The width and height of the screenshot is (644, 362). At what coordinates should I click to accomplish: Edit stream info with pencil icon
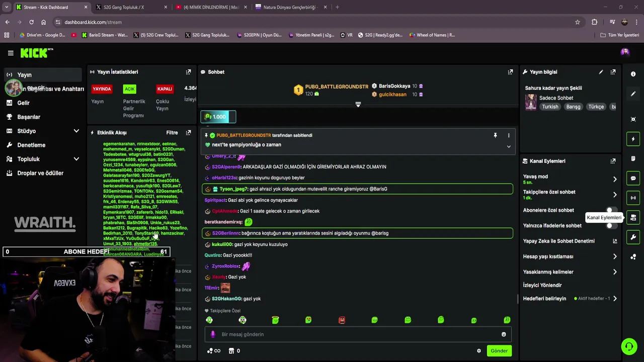(601, 72)
